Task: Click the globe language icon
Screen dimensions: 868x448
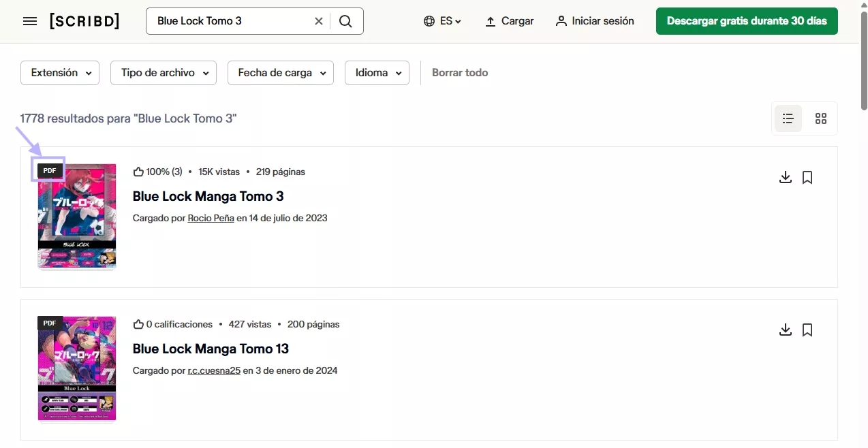Action: (429, 21)
